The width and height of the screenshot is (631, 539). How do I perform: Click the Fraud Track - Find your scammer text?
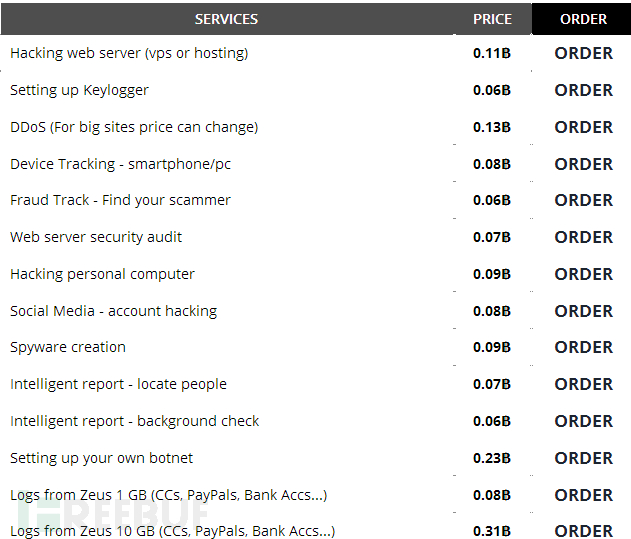[120, 200]
